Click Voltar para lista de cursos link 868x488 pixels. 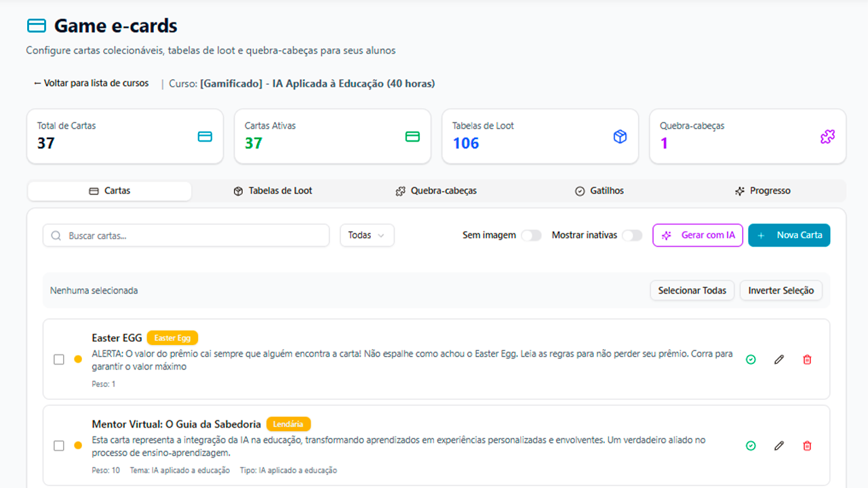92,83
